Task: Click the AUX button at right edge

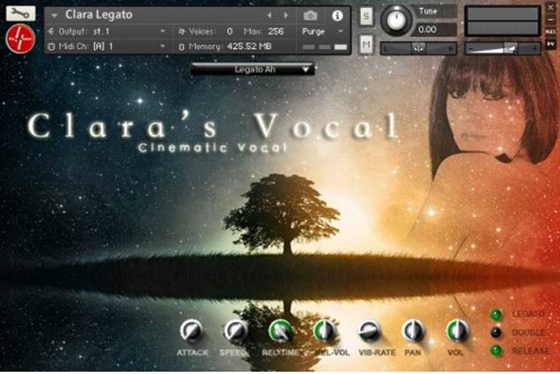Action: (x=550, y=32)
